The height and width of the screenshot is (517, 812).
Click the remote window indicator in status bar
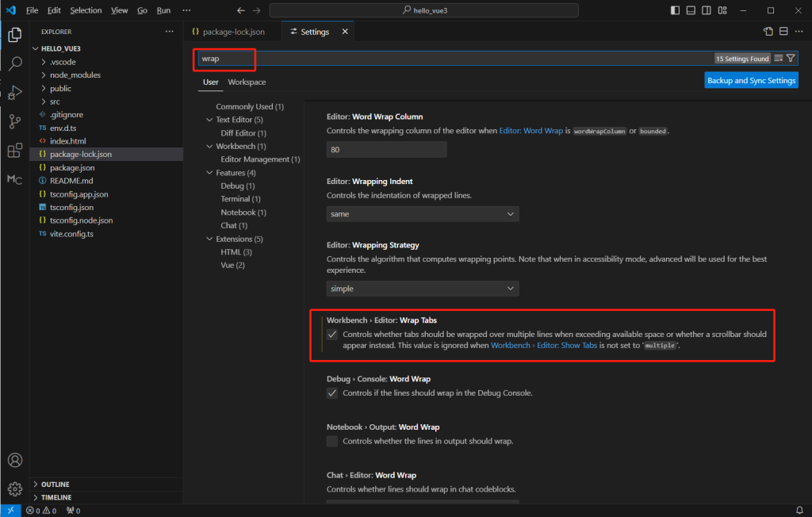(10, 511)
